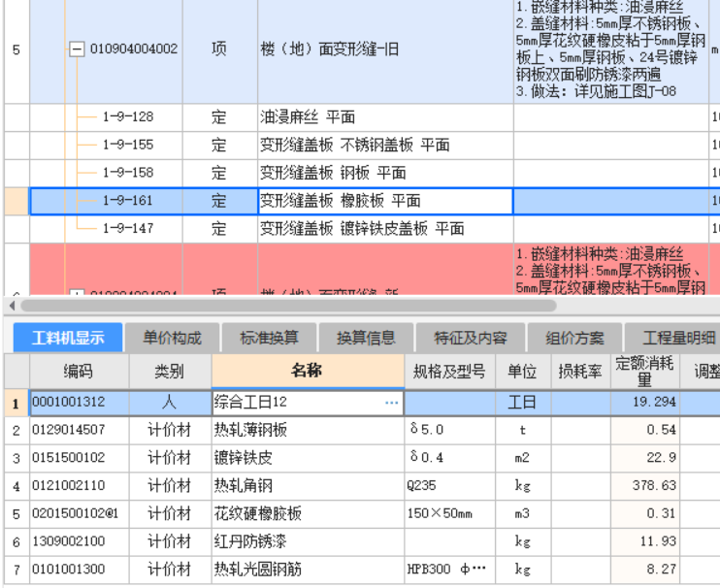Click 楼（地）面变形缝-旧 name cell
Image resolution: width=720 pixels, height=588 pixels.
(x=385, y=49)
